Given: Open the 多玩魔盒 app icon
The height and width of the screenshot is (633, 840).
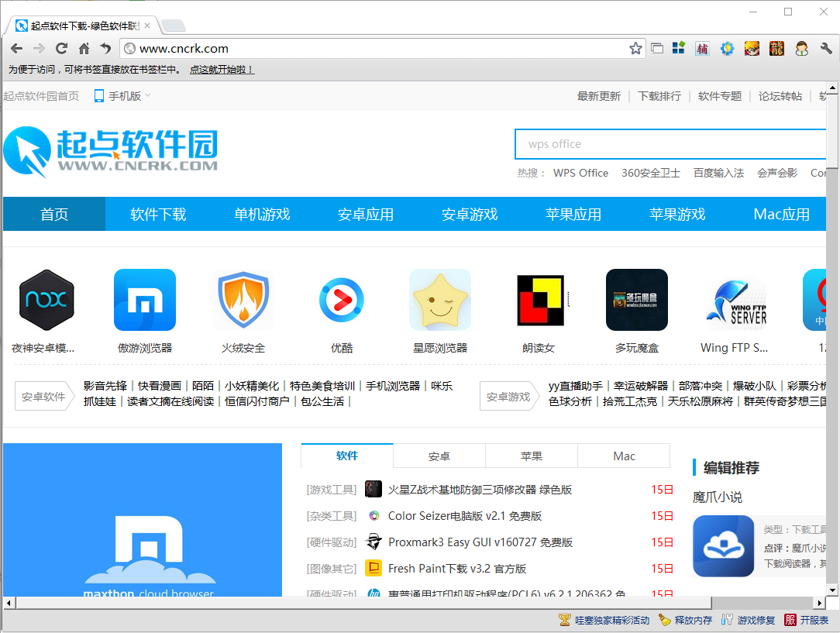Looking at the screenshot, I should (x=637, y=300).
